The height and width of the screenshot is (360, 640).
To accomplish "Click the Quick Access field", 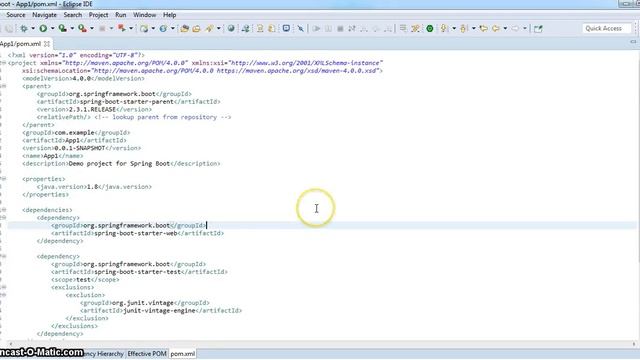I will [607, 29].
